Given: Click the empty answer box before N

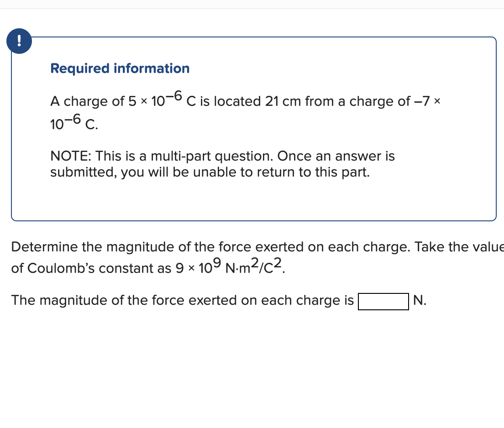Looking at the screenshot, I should coord(383,301).
